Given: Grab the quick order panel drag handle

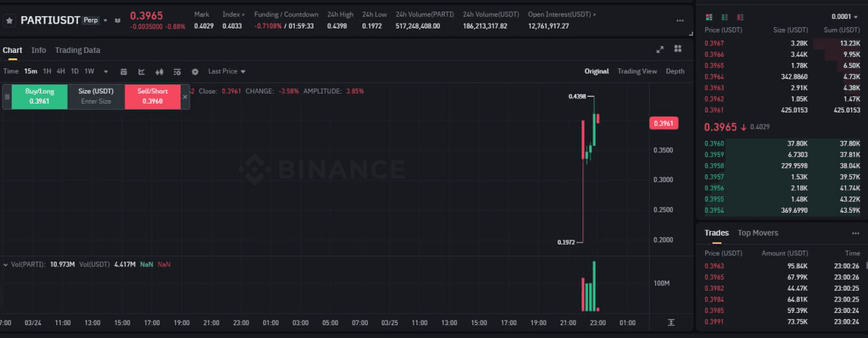Looking at the screenshot, I should 7,97.
